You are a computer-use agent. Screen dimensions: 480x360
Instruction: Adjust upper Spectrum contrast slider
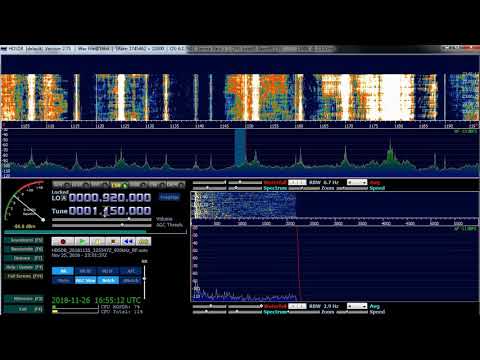(x=245, y=188)
